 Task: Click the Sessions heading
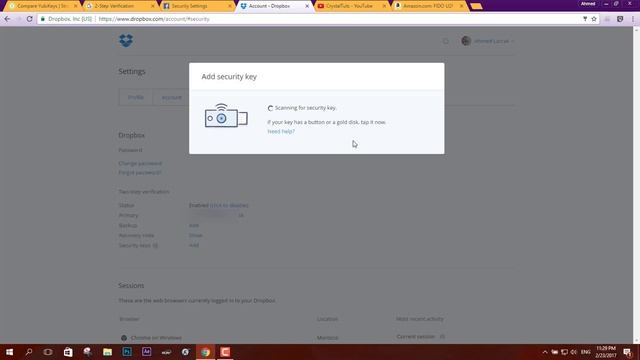131,285
